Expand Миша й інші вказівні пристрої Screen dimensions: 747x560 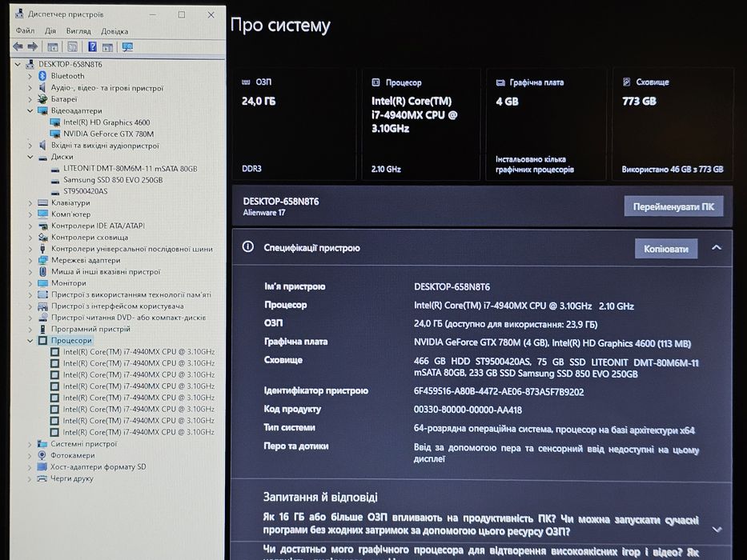point(30,272)
